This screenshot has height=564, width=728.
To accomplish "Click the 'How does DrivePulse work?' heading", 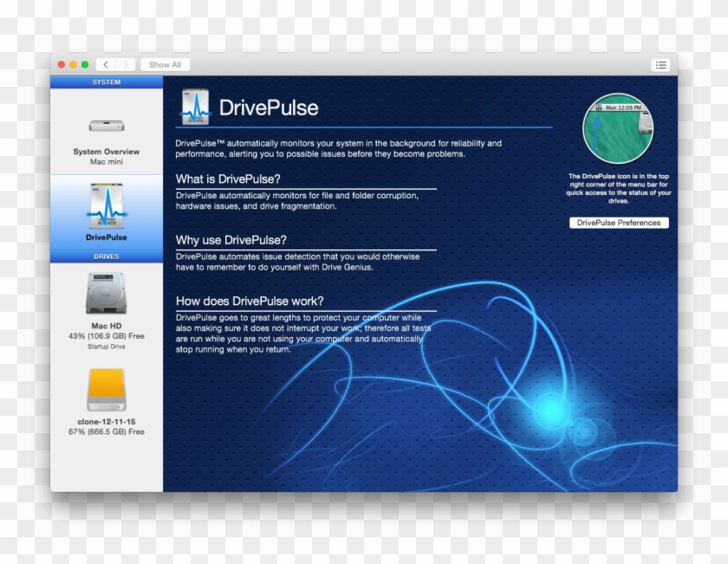I will pyautogui.click(x=250, y=301).
